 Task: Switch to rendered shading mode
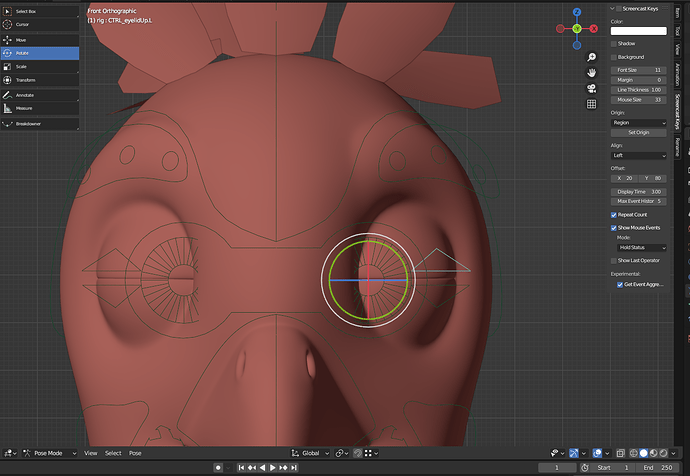click(x=664, y=453)
